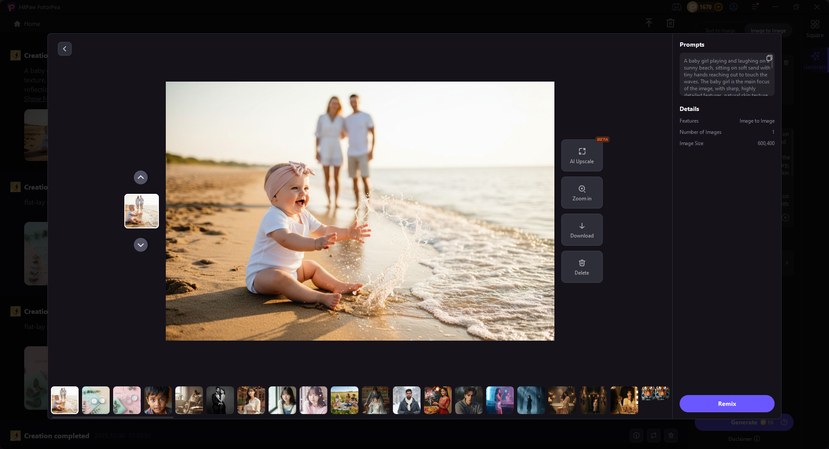Go to next image with down arrow
The width and height of the screenshot is (829, 449).
click(141, 245)
